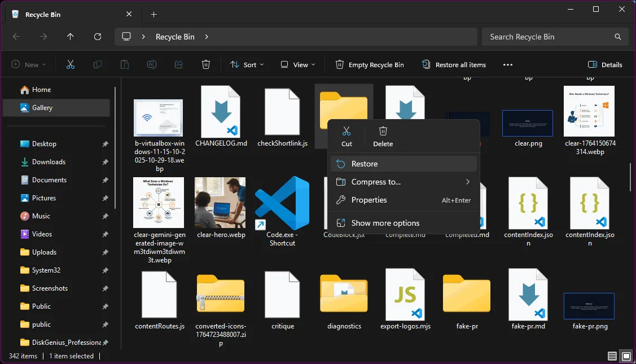
Task: Click Restore all items
Action: 454,64
